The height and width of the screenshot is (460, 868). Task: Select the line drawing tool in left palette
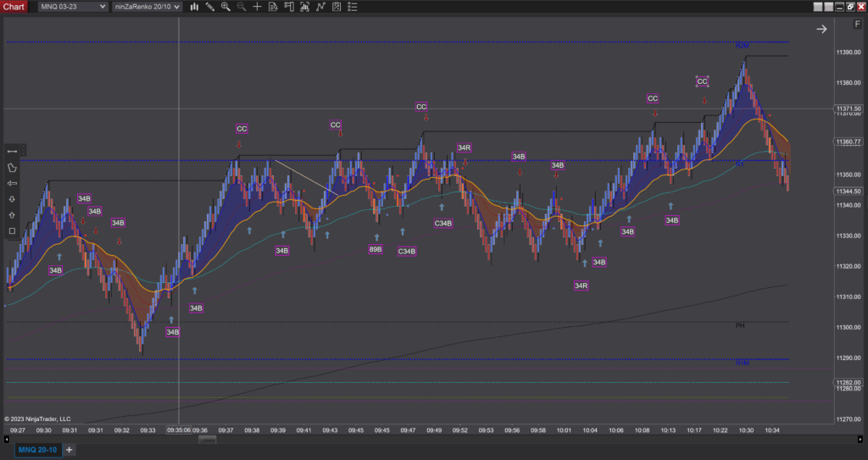coord(12,151)
